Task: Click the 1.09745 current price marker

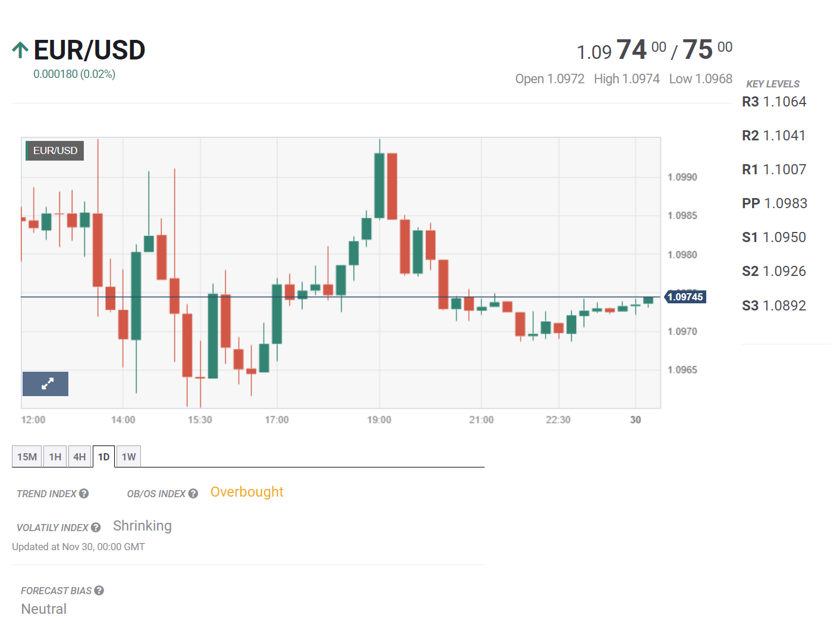Action: (x=685, y=297)
